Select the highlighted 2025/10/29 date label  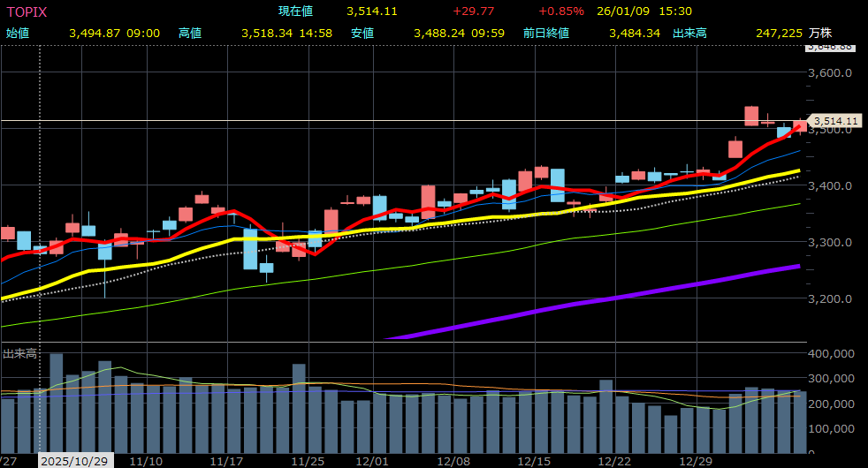tap(73, 461)
